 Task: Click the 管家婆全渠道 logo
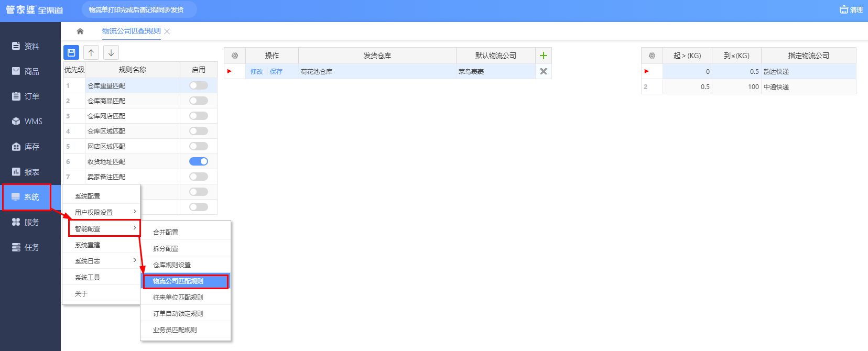35,10
